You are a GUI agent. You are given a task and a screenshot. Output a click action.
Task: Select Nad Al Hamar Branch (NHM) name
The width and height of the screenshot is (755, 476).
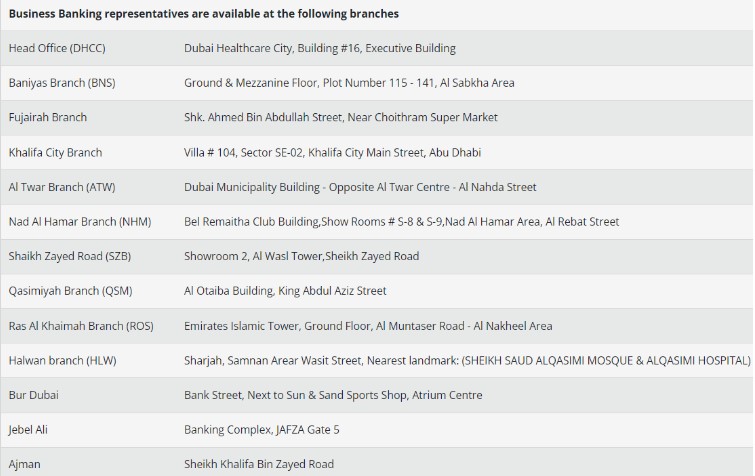[79, 222]
